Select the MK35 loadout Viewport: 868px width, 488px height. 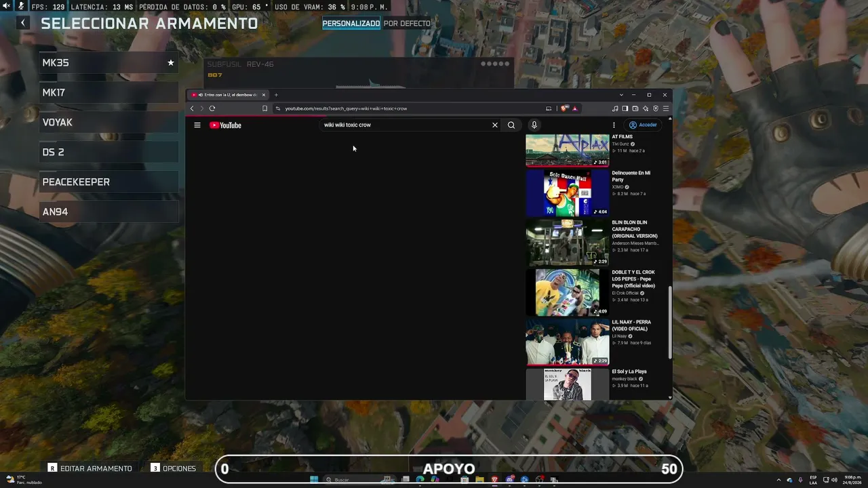click(x=108, y=62)
